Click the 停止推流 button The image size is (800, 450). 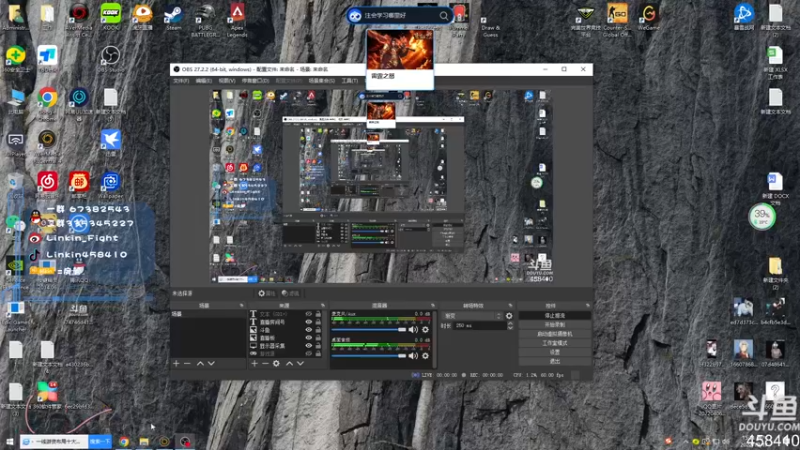(555, 316)
